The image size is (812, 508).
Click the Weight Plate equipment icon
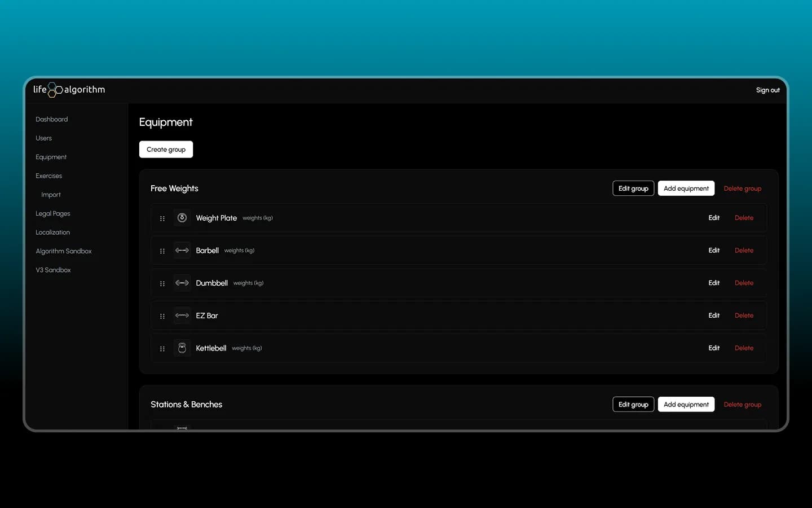coord(182,218)
